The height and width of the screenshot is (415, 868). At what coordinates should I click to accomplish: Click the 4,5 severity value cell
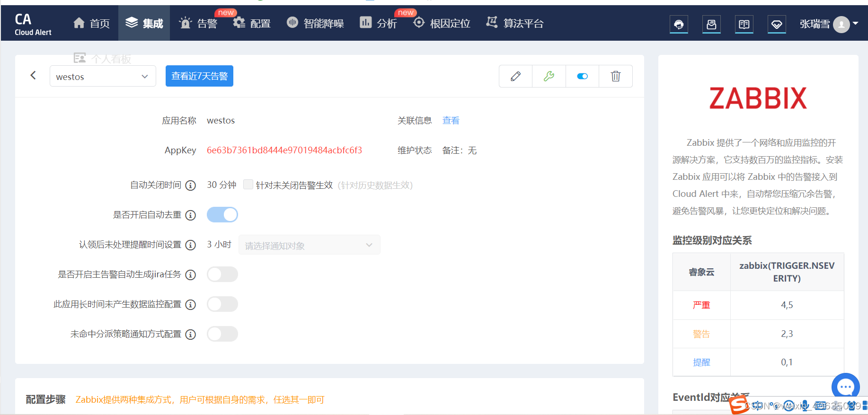(x=787, y=305)
